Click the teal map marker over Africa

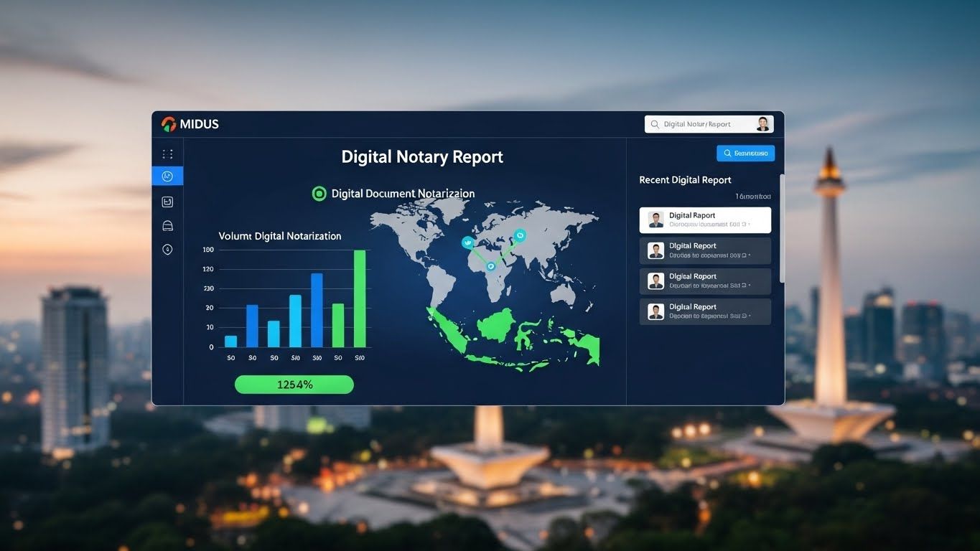(x=491, y=266)
